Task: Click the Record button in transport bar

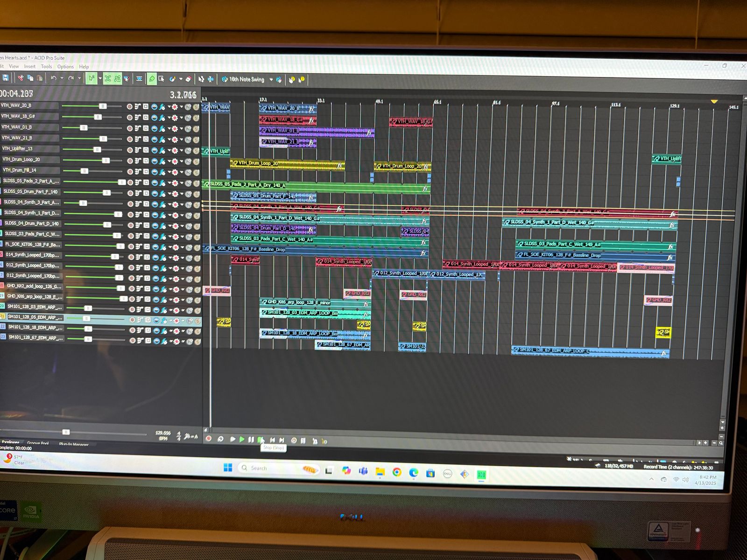Action: tap(209, 439)
